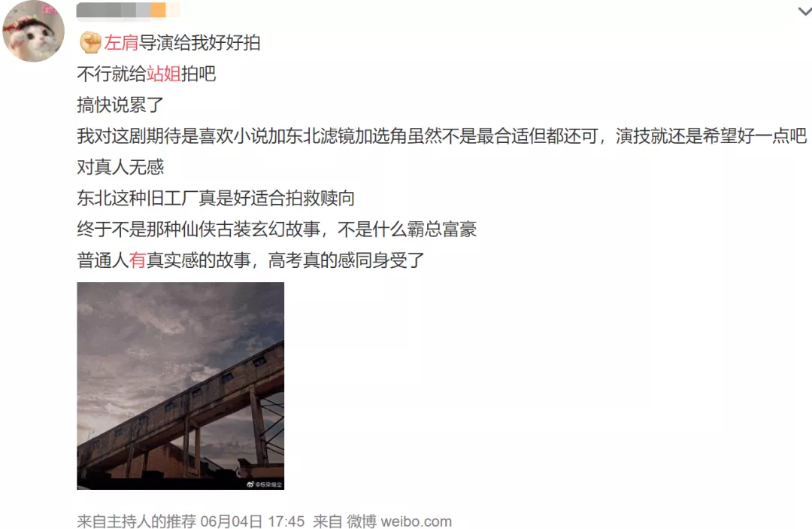Viewport: 812px width, 529px height.
Task: Click the red 有 keyword in last line
Action: (x=138, y=260)
